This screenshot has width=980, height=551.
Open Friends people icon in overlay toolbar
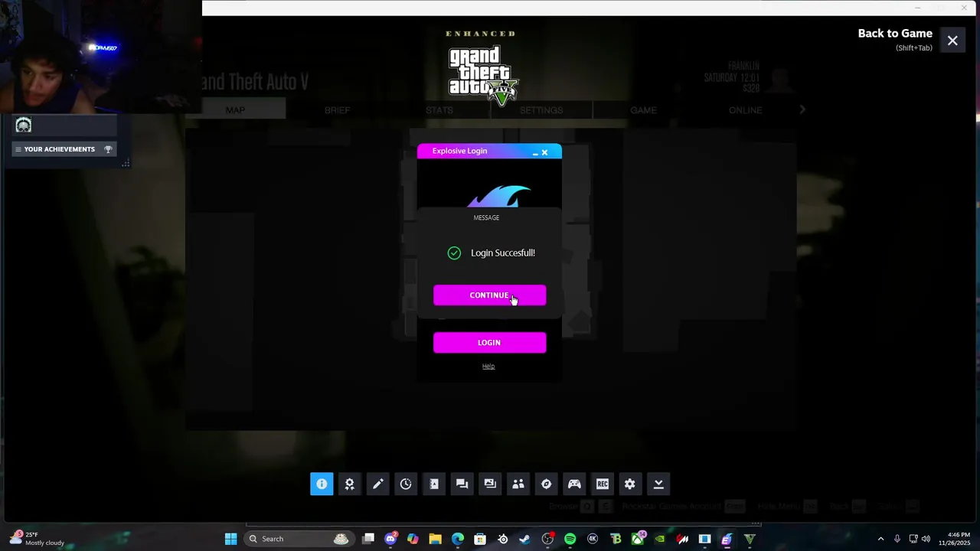518,484
